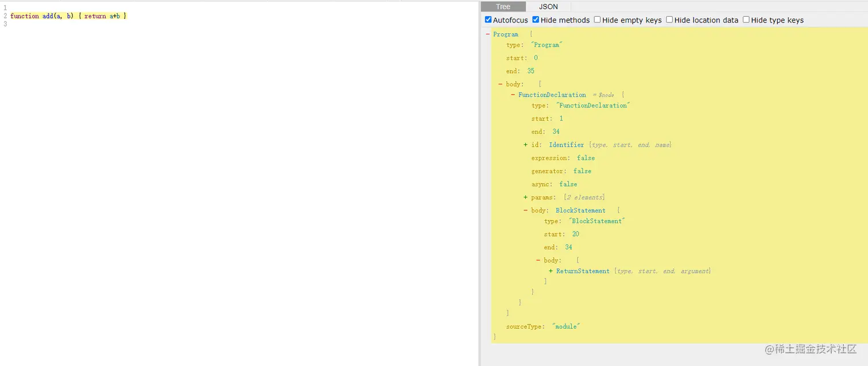
Task: Select the end: 35 entry
Action: pyautogui.click(x=520, y=71)
